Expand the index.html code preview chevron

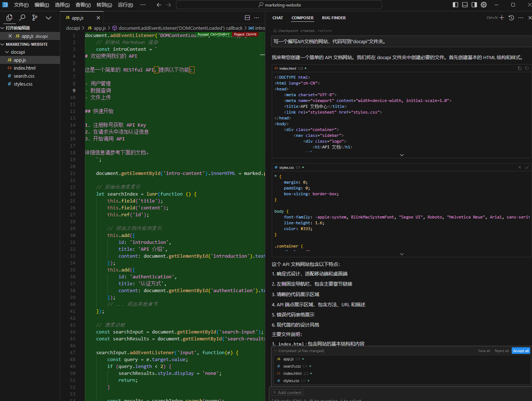[402, 155]
